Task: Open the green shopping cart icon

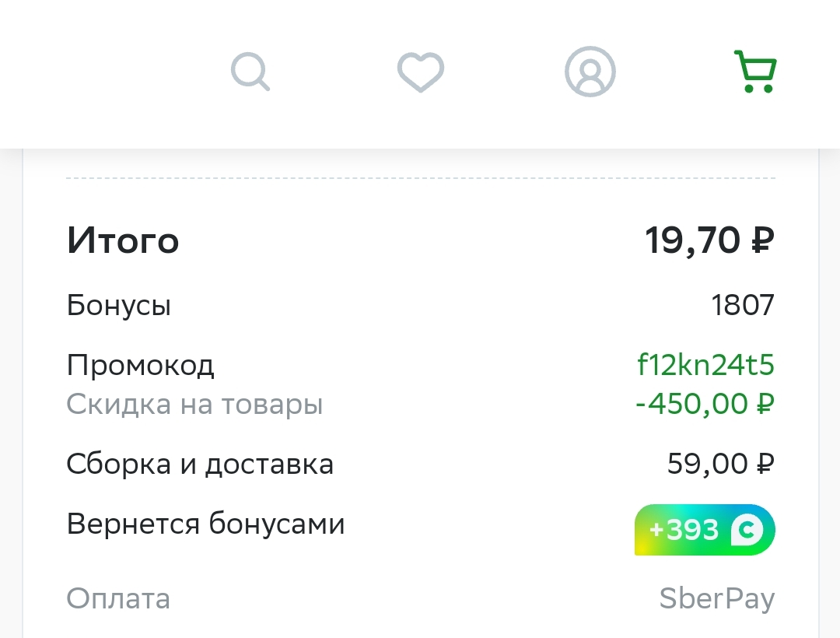Action: 755,72
